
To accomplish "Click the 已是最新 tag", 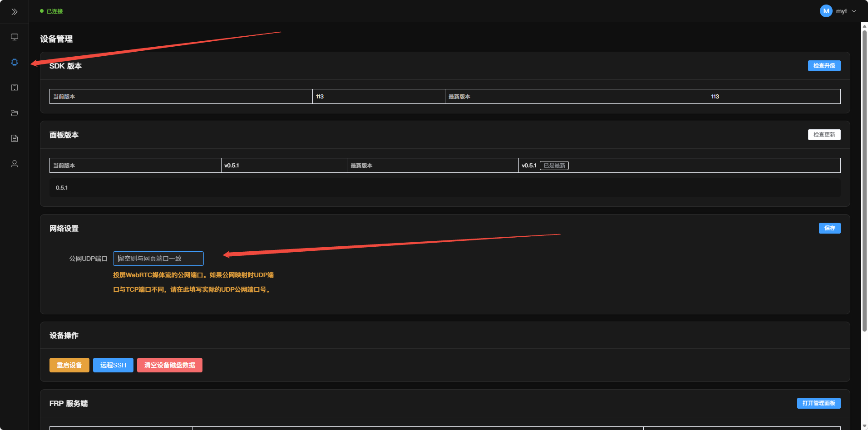I will pyautogui.click(x=554, y=166).
